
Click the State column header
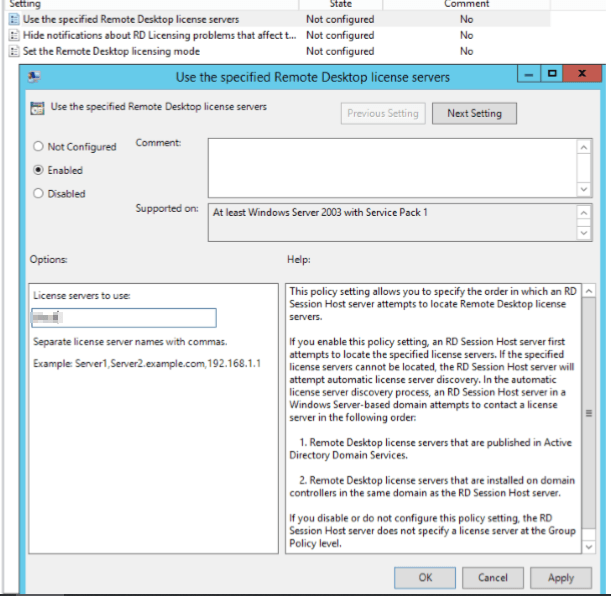pyautogui.click(x=341, y=4)
